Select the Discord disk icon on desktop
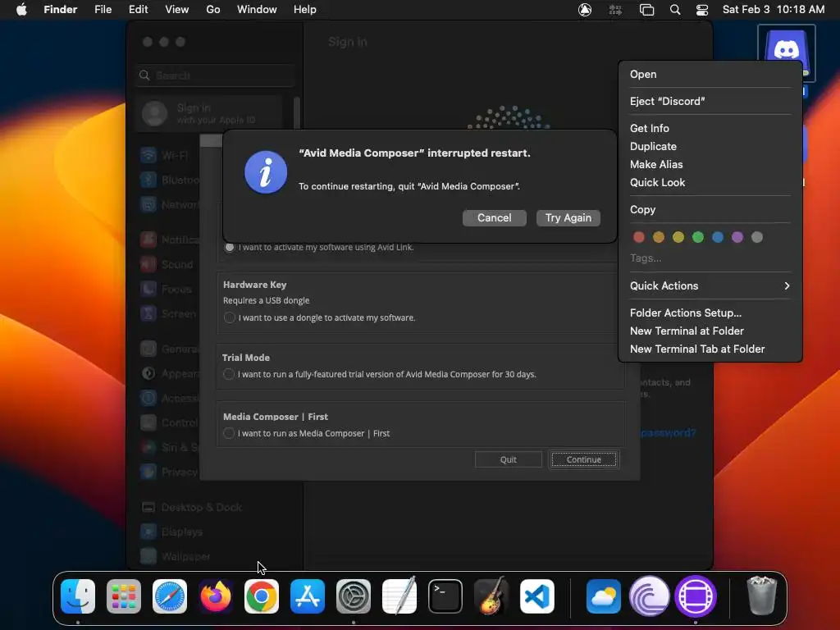The width and height of the screenshot is (840, 630). click(x=786, y=53)
